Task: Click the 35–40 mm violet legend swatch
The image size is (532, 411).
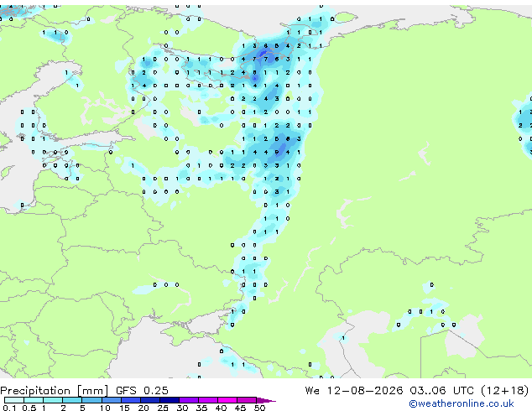Action: pyautogui.click(x=207, y=400)
